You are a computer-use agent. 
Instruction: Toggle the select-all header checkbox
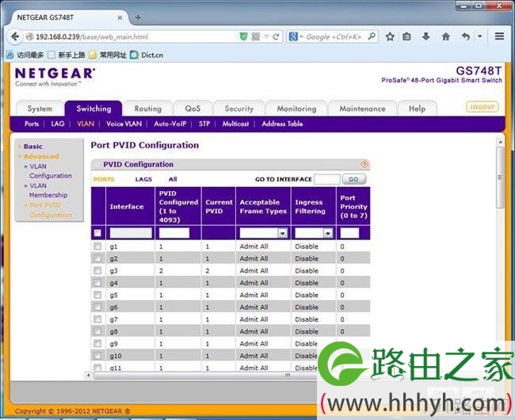pos(97,233)
